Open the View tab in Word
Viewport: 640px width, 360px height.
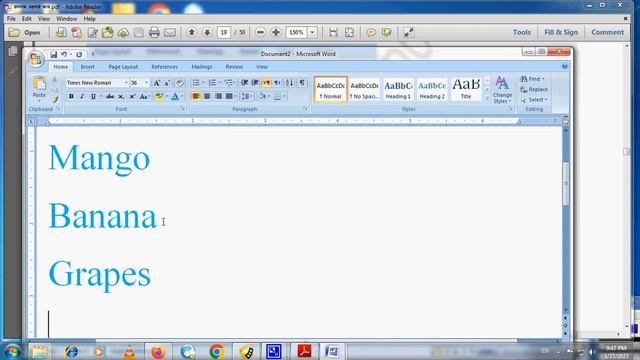[262, 67]
